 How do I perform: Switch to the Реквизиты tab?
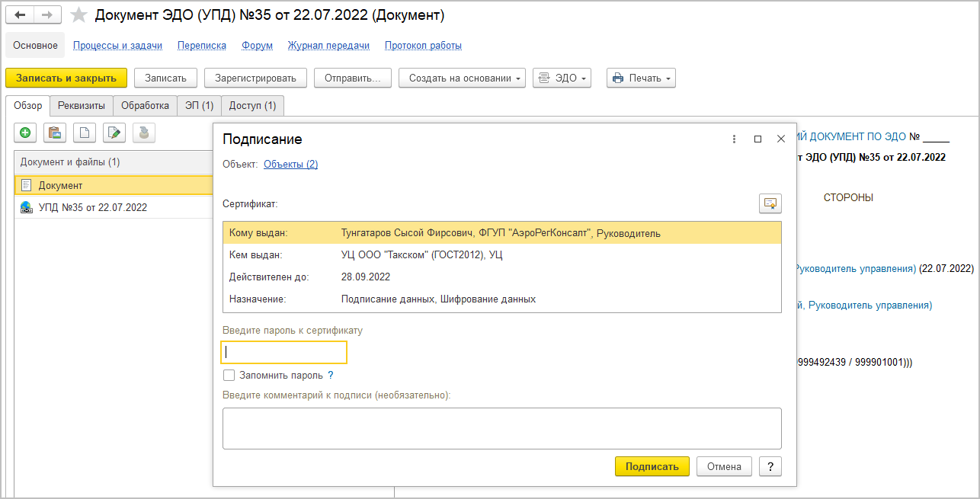pyautogui.click(x=82, y=106)
